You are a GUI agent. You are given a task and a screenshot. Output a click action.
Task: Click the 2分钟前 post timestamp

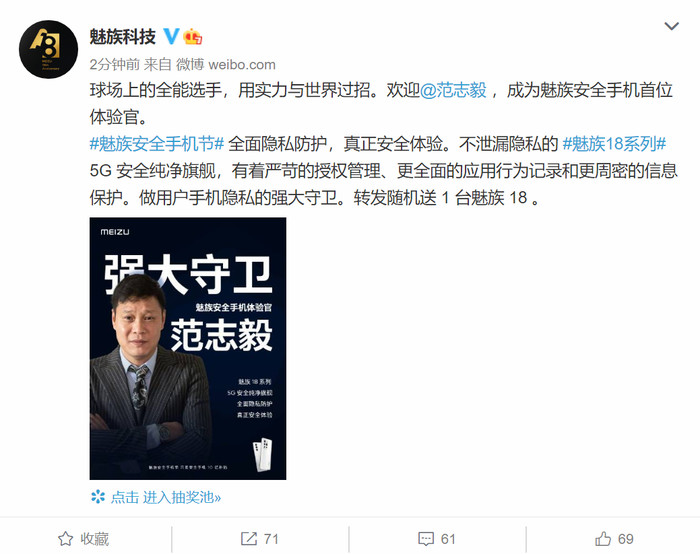pyautogui.click(x=115, y=65)
